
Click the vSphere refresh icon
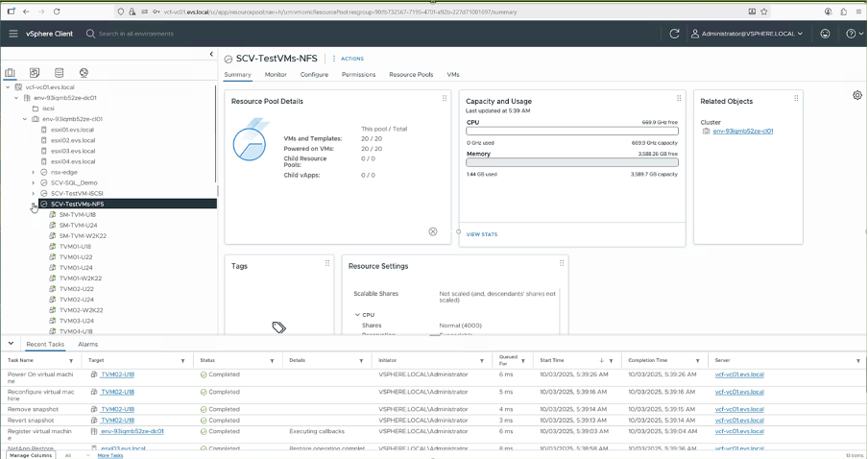[x=674, y=34]
